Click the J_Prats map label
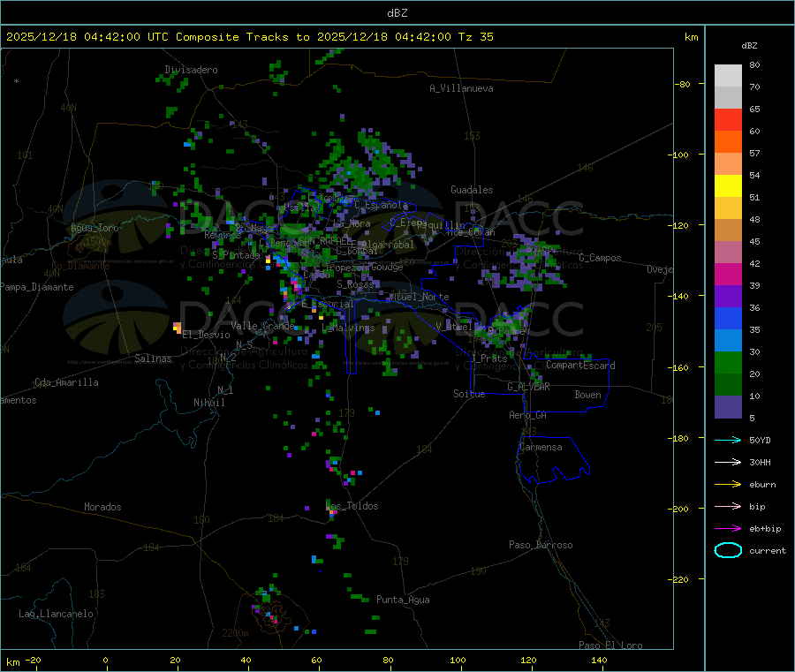Viewport: 795px width, 672px height. point(488,359)
